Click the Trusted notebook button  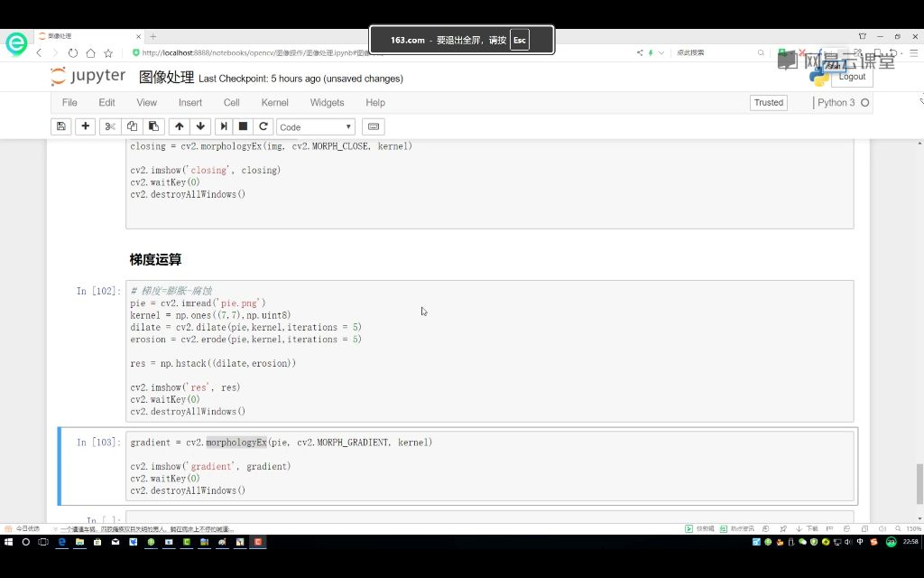(x=769, y=103)
